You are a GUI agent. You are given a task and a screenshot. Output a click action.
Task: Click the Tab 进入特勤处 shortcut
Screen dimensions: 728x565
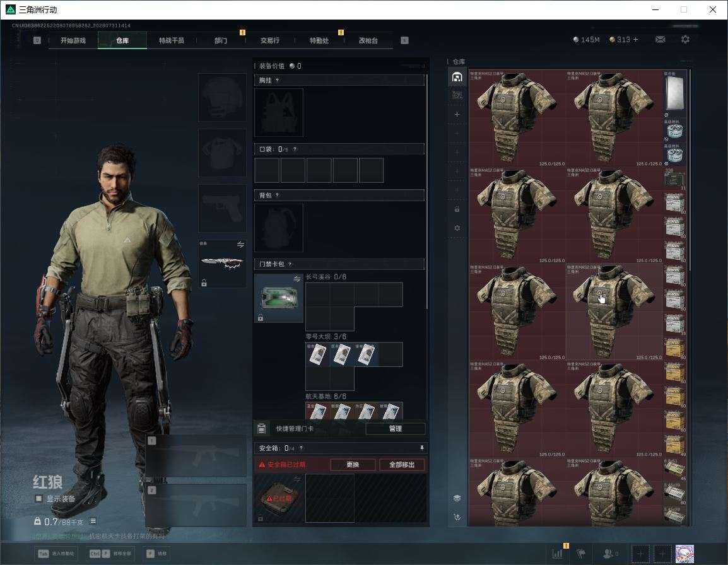pos(57,554)
